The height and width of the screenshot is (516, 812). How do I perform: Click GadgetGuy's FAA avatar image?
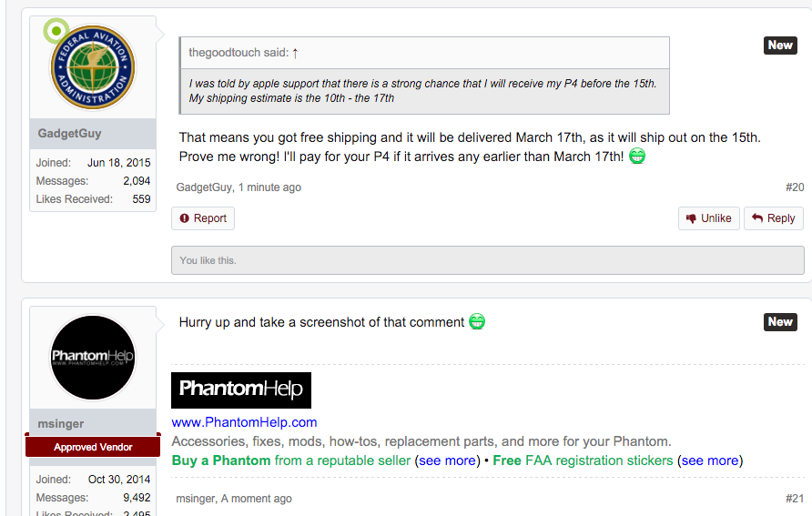[x=93, y=67]
